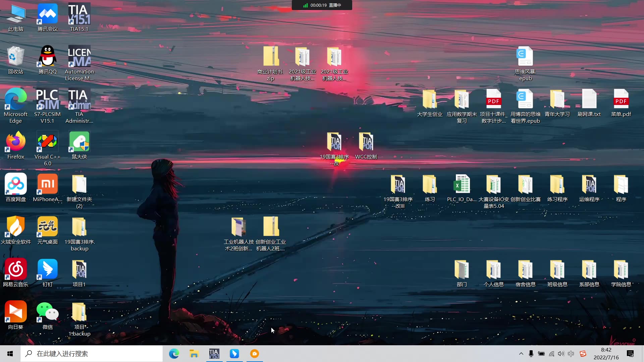
Task: Select the MiPhoneA... orange Mi icon
Action: [x=48, y=188]
